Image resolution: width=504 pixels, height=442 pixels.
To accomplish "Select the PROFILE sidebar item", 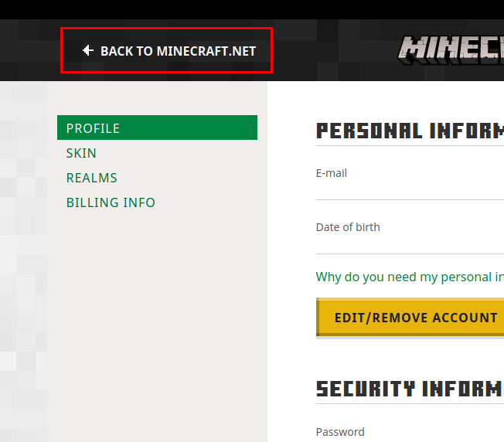I will pyautogui.click(x=157, y=127).
